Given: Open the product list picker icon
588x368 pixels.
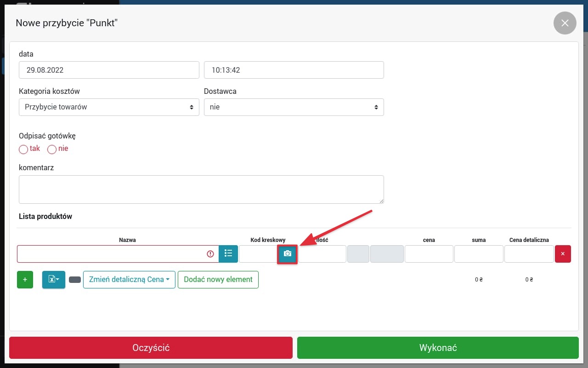Looking at the screenshot, I should pyautogui.click(x=228, y=254).
